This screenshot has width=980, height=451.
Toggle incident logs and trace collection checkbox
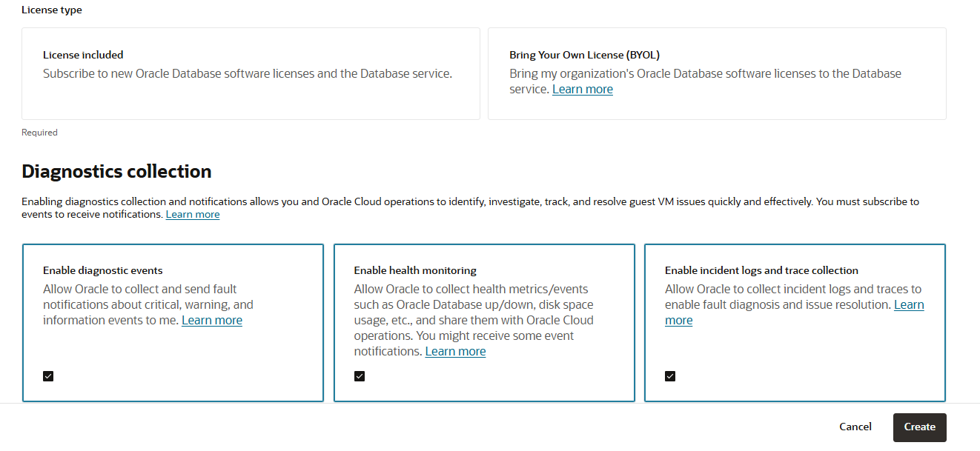click(670, 376)
